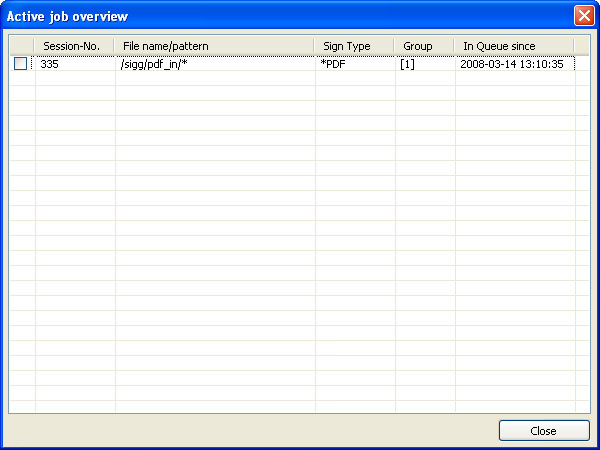600x450 pixels.
Task: Select the session number 335 cell
Action: click(50, 64)
